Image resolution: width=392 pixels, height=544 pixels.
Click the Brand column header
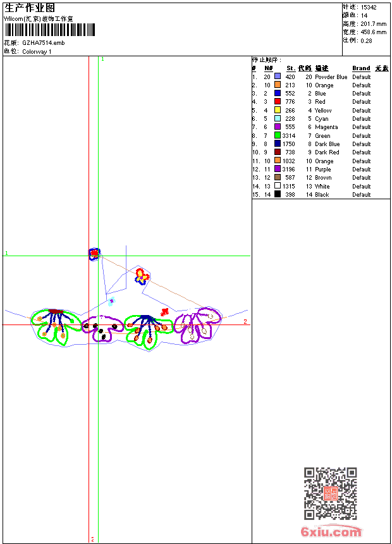click(361, 68)
